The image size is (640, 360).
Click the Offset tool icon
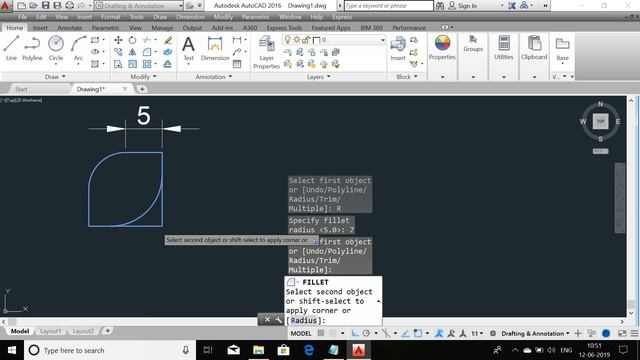coord(168,64)
